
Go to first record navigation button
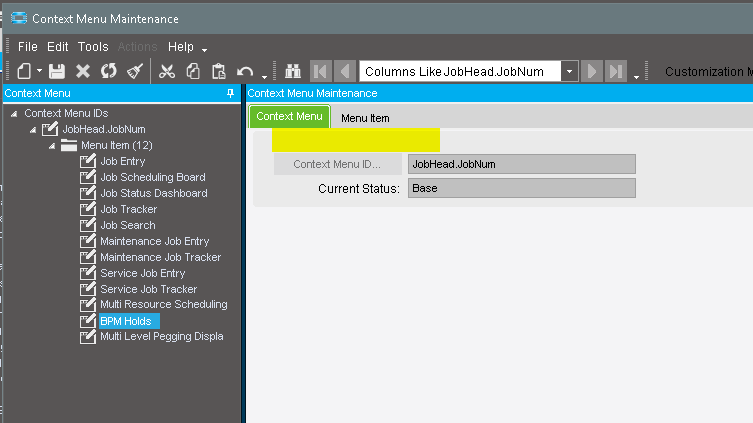click(320, 72)
